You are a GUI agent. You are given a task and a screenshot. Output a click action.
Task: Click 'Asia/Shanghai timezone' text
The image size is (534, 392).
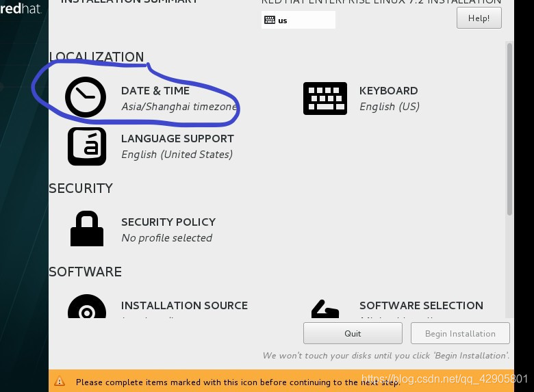coord(179,107)
